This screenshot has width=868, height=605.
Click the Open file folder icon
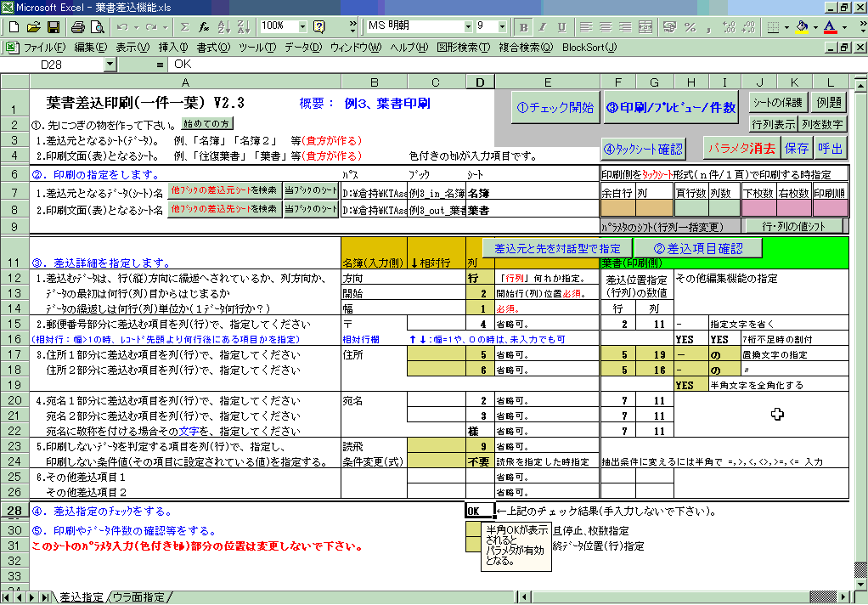[x=33, y=26]
